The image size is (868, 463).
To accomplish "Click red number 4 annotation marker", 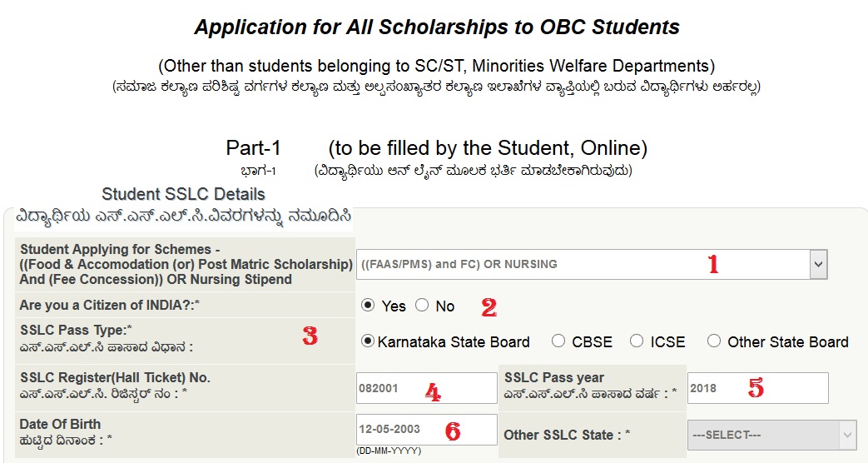I will point(433,391).
